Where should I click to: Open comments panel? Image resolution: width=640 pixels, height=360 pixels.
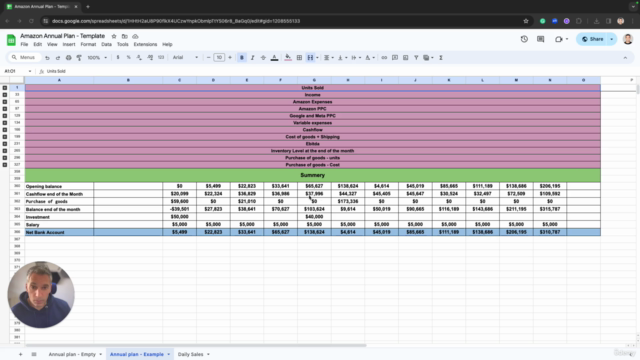(540, 39)
